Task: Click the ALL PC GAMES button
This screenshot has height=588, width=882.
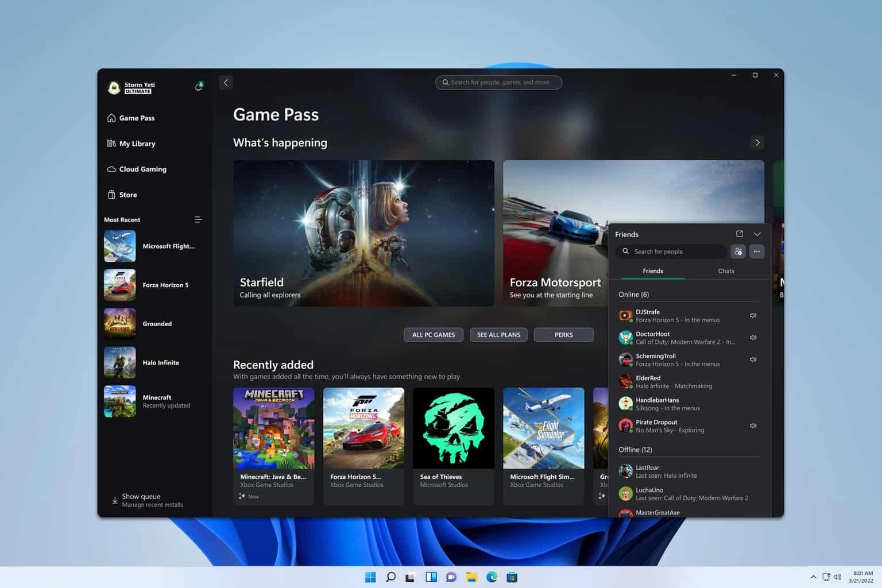Action: click(434, 335)
